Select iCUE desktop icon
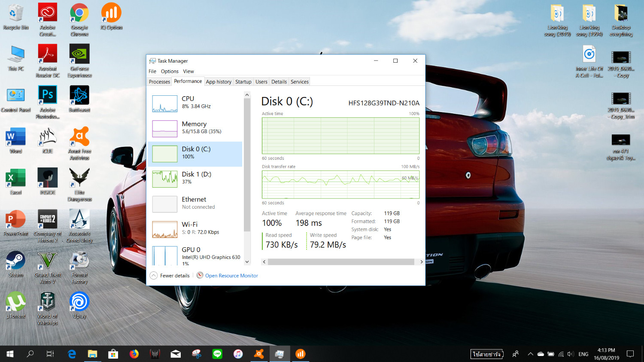 (48, 141)
